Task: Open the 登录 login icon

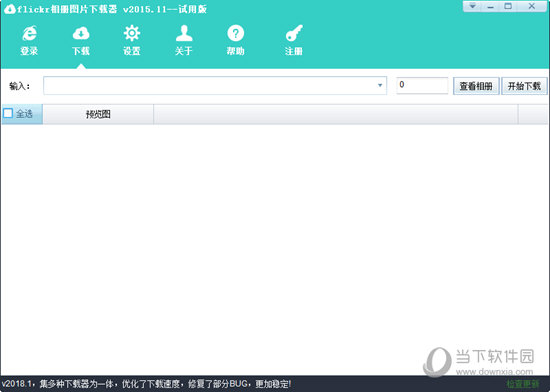Action: click(29, 40)
